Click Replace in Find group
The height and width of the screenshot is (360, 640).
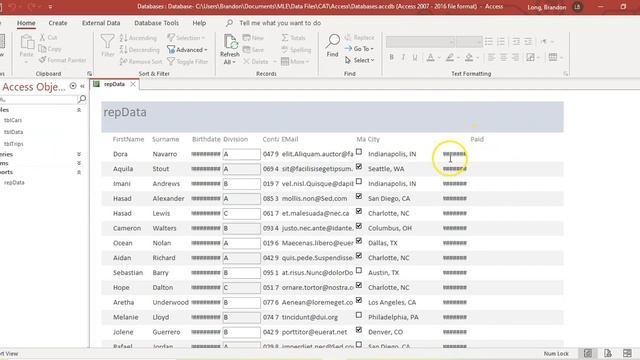point(360,38)
